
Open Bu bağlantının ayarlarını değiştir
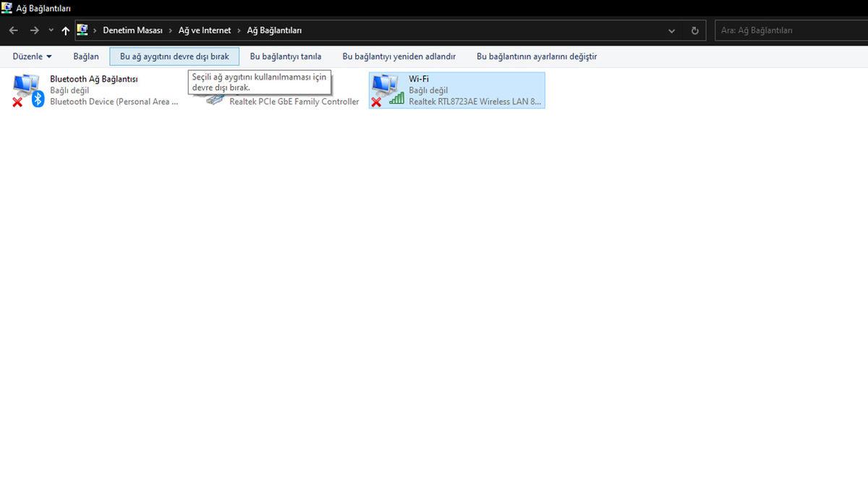(537, 56)
